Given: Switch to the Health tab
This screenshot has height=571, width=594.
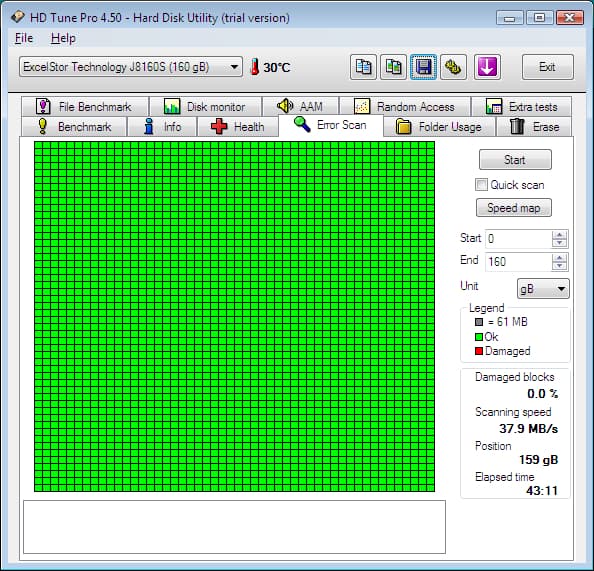Looking at the screenshot, I should point(238,127).
